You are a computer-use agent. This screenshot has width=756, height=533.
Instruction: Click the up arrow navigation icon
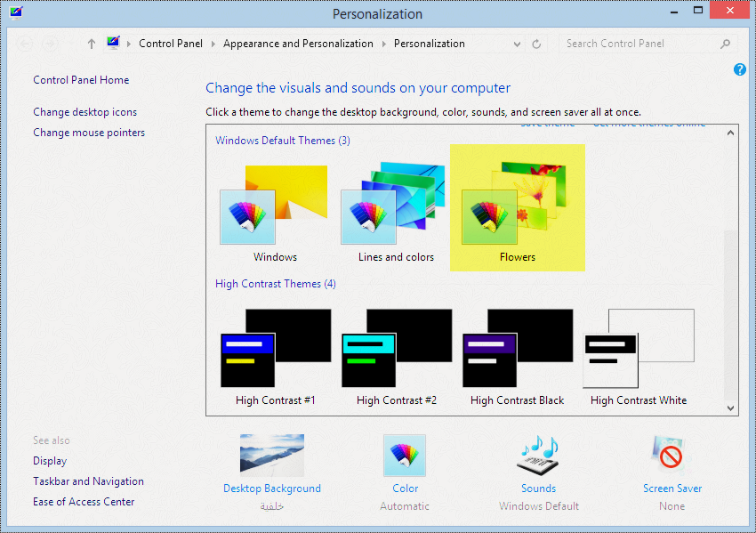92,44
